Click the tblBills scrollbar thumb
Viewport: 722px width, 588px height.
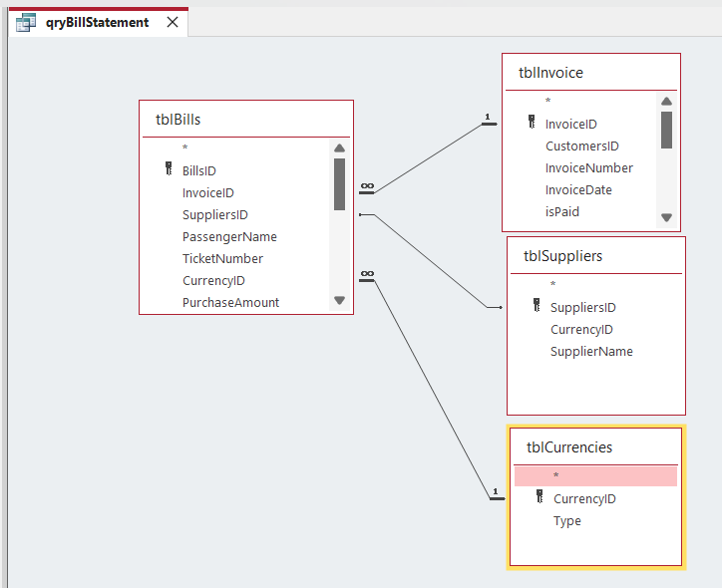[x=340, y=184]
